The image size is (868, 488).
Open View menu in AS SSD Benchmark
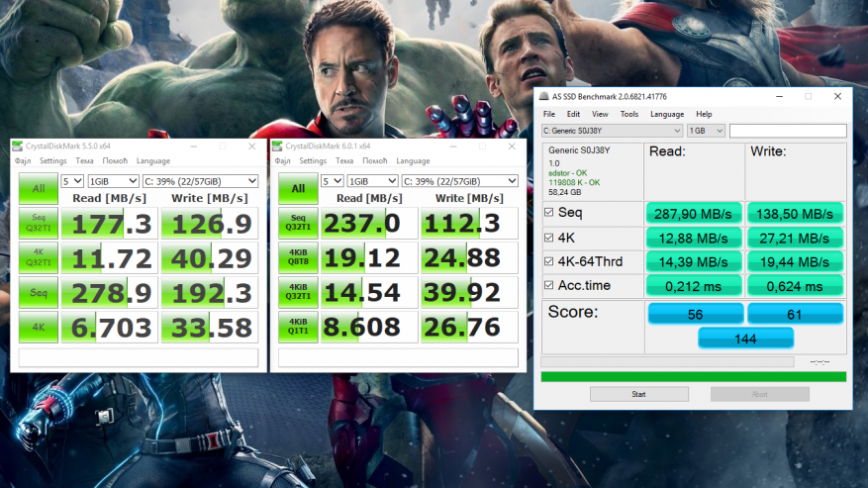tap(600, 114)
